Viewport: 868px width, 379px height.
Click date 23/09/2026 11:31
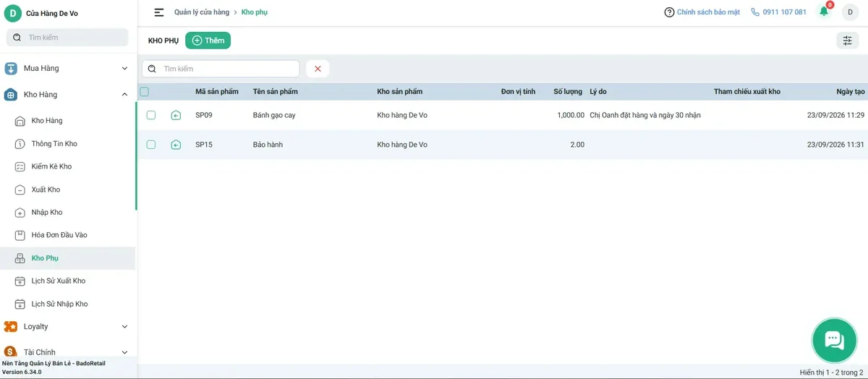(x=835, y=145)
